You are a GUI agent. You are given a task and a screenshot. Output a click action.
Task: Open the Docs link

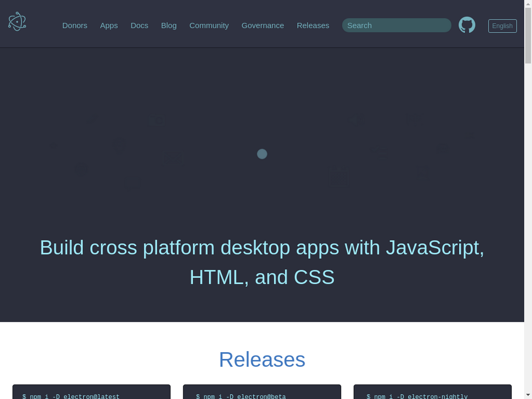[139, 25]
